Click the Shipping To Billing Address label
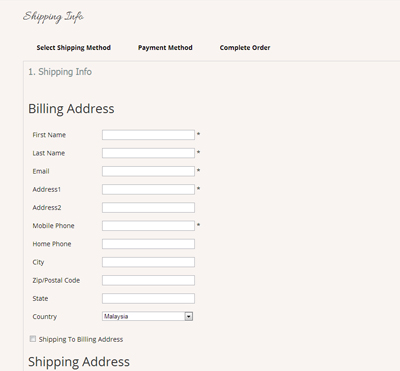400x371 pixels. coord(81,339)
